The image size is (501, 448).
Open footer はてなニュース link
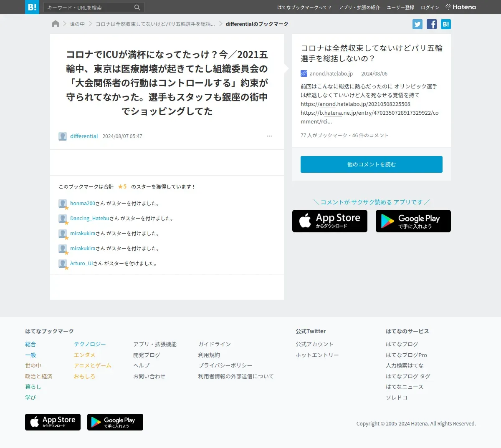pyautogui.click(x=405, y=387)
